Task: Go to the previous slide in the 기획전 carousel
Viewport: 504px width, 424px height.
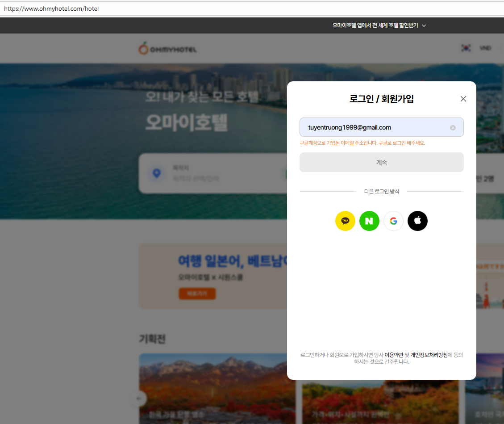Action: point(139,398)
